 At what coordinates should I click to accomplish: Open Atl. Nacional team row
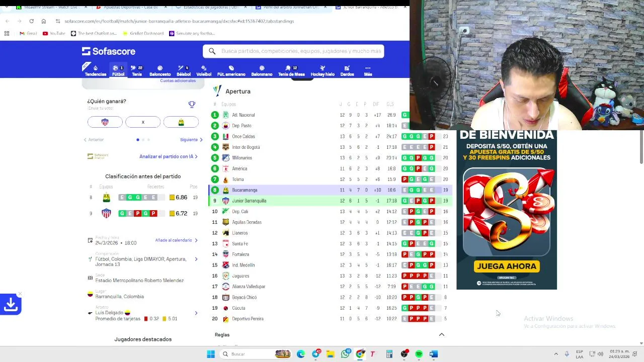coord(330,115)
